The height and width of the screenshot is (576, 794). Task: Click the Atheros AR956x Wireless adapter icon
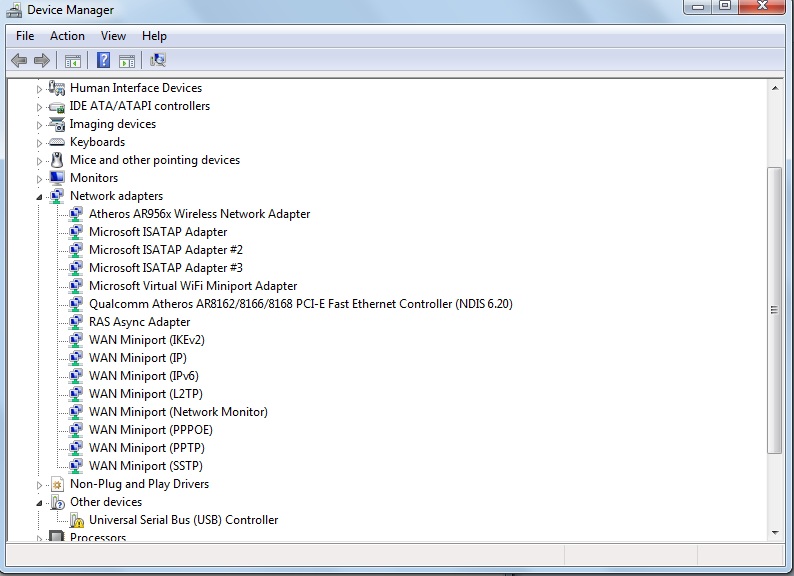click(76, 214)
